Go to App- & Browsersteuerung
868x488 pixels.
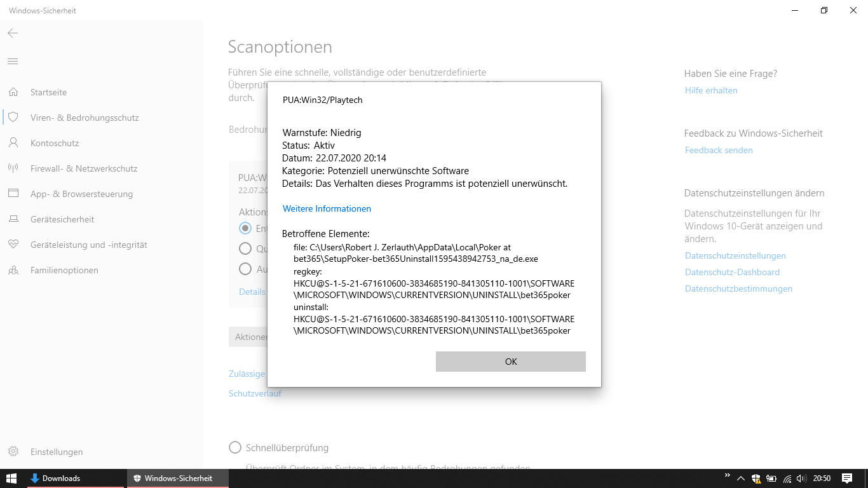(81, 194)
